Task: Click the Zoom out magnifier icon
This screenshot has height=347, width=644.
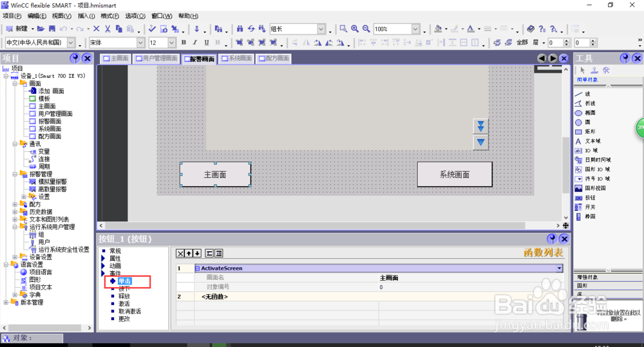Action: click(x=366, y=29)
